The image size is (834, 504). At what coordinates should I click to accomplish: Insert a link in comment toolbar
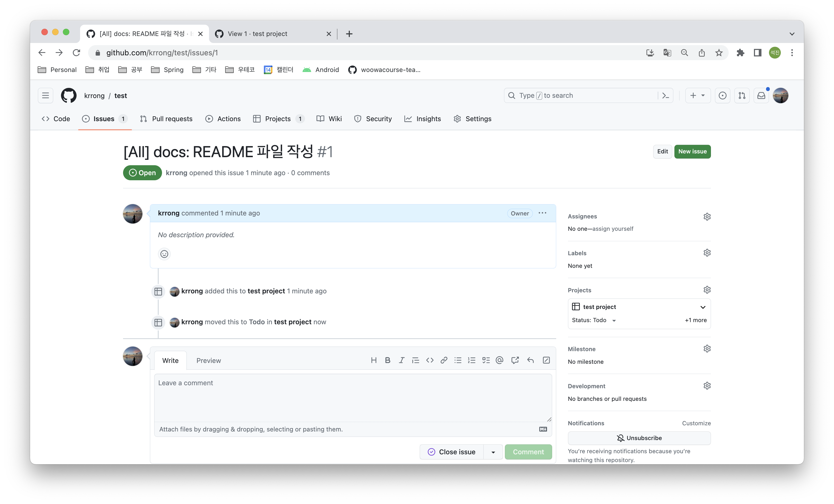(x=444, y=360)
